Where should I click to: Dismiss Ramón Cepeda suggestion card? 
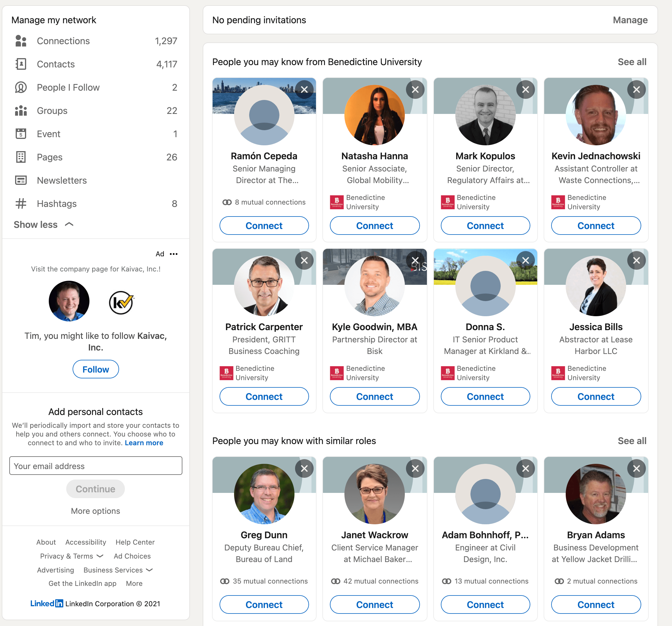304,90
